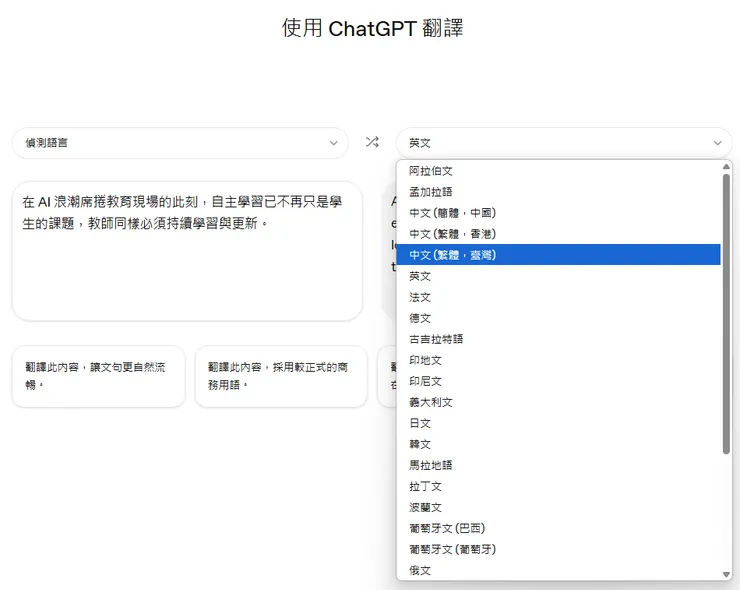The width and height of the screenshot is (740, 590).
Task: Click the list scroll-up arrow
Action: click(x=726, y=167)
